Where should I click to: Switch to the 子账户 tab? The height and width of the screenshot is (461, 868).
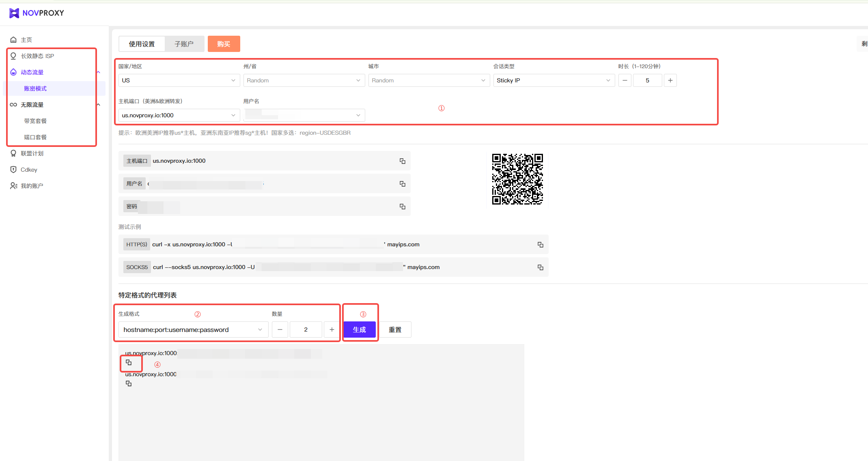(x=184, y=44)
